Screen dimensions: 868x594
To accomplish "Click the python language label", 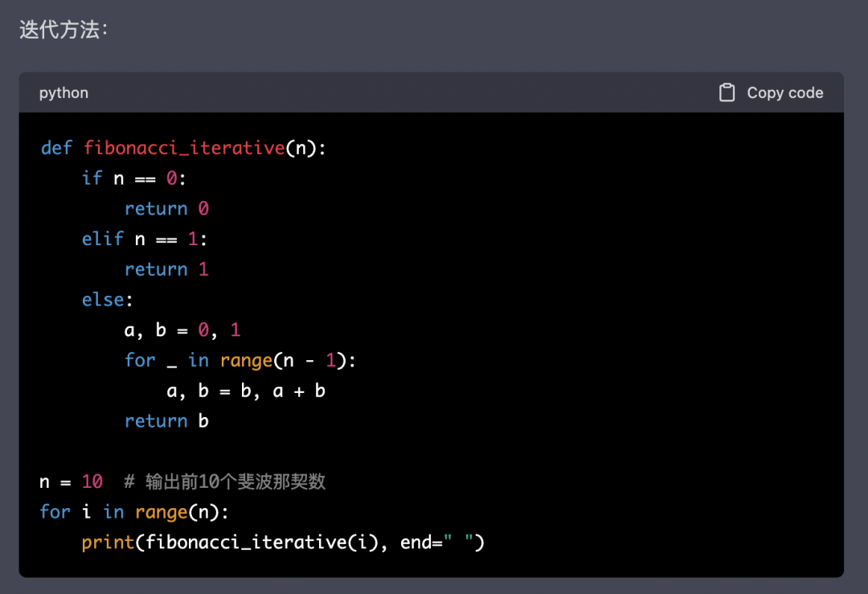I will (x=63, y=93).
